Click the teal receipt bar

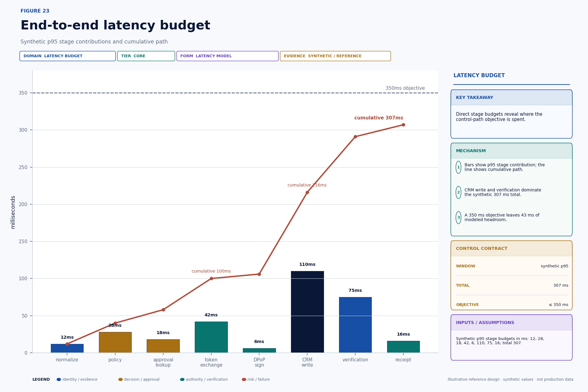[403, 347]
